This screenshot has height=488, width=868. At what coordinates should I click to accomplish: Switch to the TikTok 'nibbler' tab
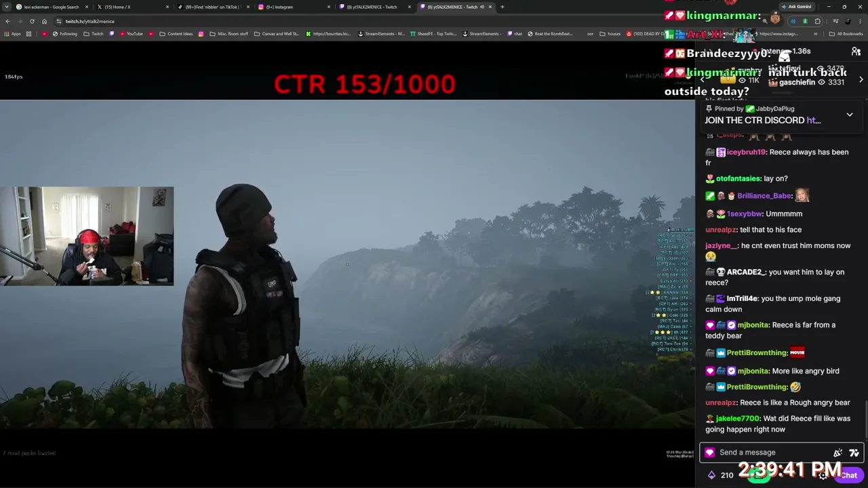pyautogui.click(x=214, y=7)
